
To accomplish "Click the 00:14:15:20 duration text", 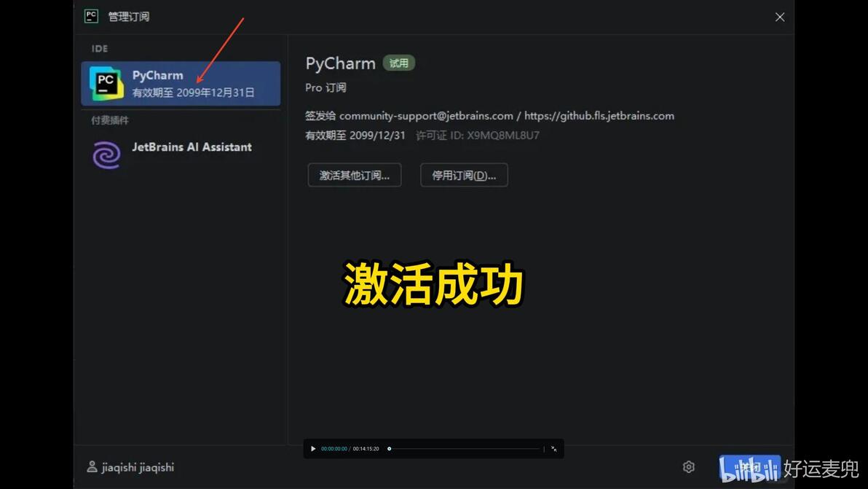I will point(366,449).
